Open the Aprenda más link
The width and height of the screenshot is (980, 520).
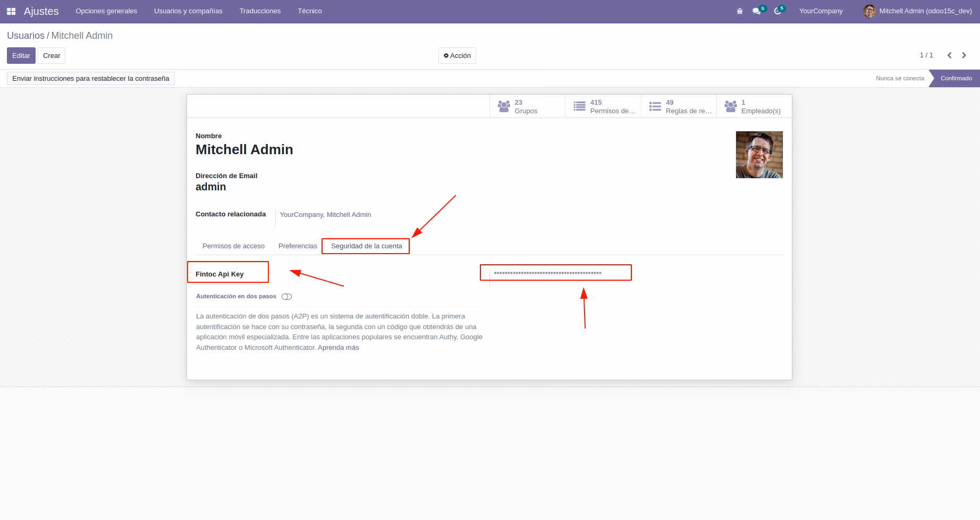click(x=339, y=348)
